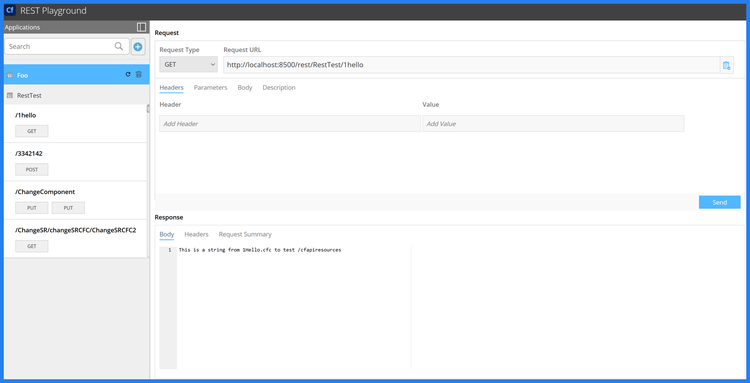750x383 pixels.
Task: Select the RestTest application row
Action: click(x=77, y=95)
